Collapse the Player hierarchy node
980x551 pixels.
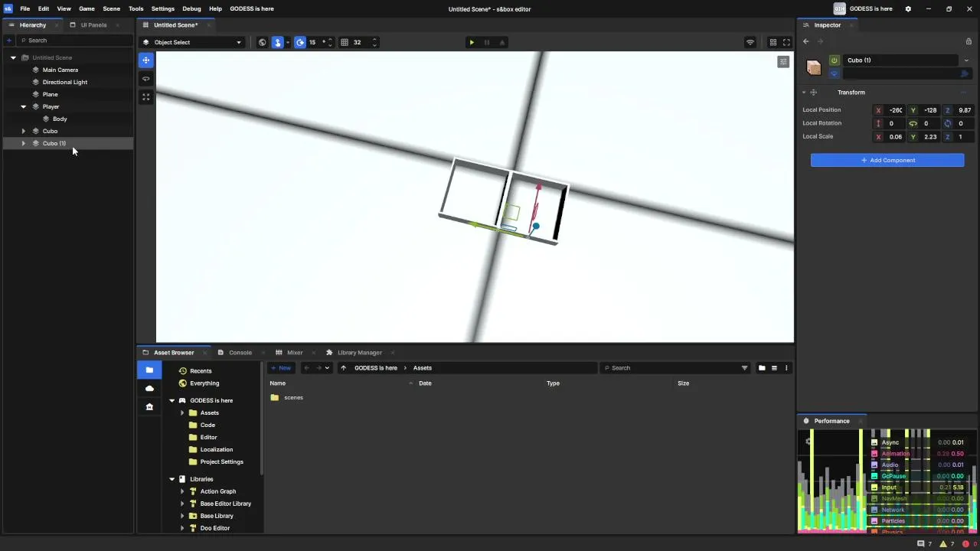(x=23, y=106)
